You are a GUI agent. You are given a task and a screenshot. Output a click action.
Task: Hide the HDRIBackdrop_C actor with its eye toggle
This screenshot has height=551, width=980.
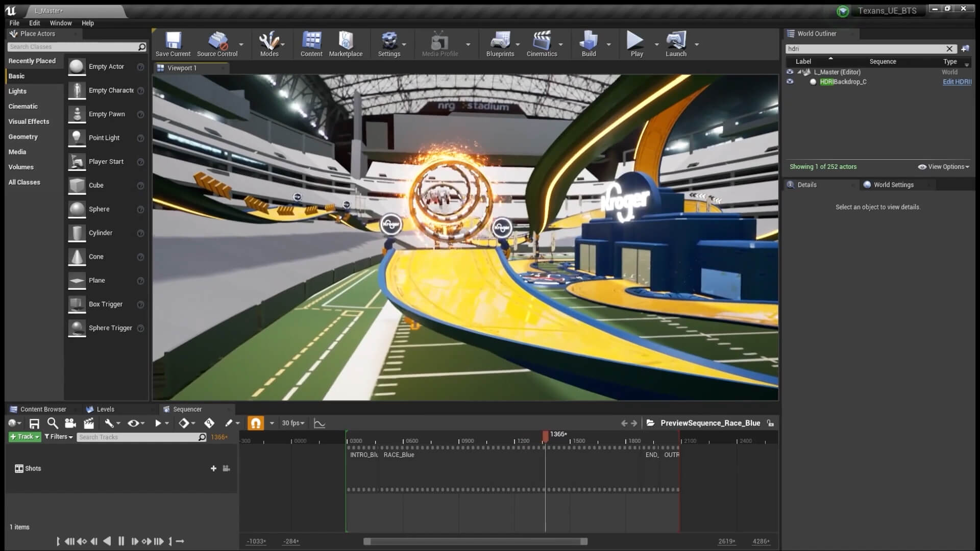pyautogui.click(x=790, y=82)
